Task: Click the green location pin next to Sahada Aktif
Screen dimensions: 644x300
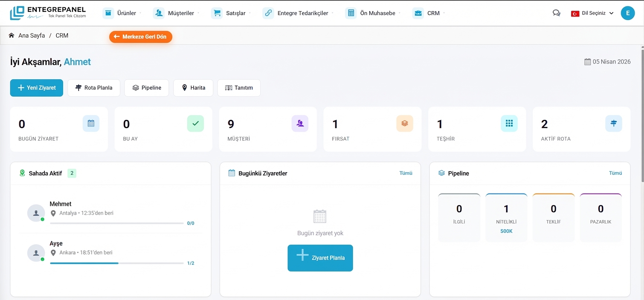Action: pos(22,173)
